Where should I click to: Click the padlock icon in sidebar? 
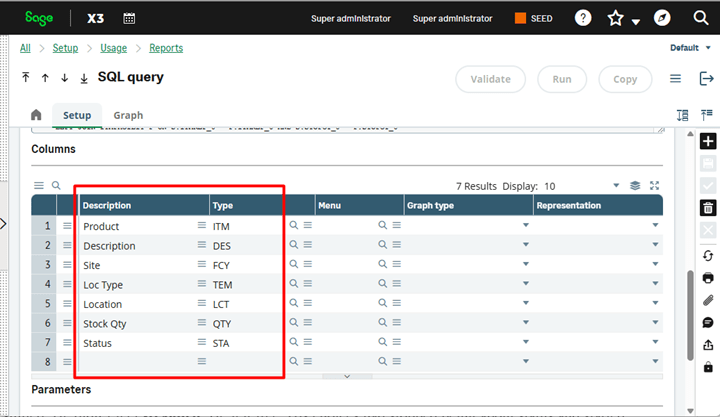tap(708, 367)
